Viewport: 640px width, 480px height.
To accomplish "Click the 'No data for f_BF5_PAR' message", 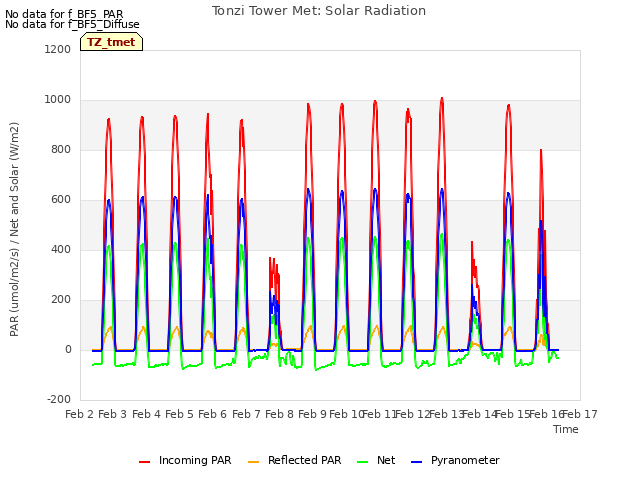I will 64,14.
